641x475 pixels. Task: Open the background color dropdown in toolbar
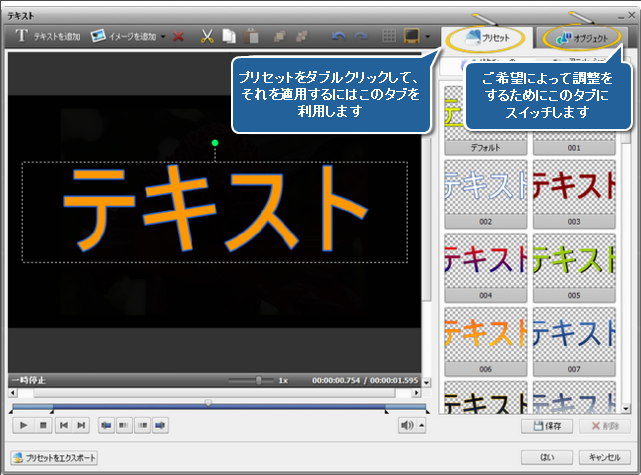click(x=427, y=37)
